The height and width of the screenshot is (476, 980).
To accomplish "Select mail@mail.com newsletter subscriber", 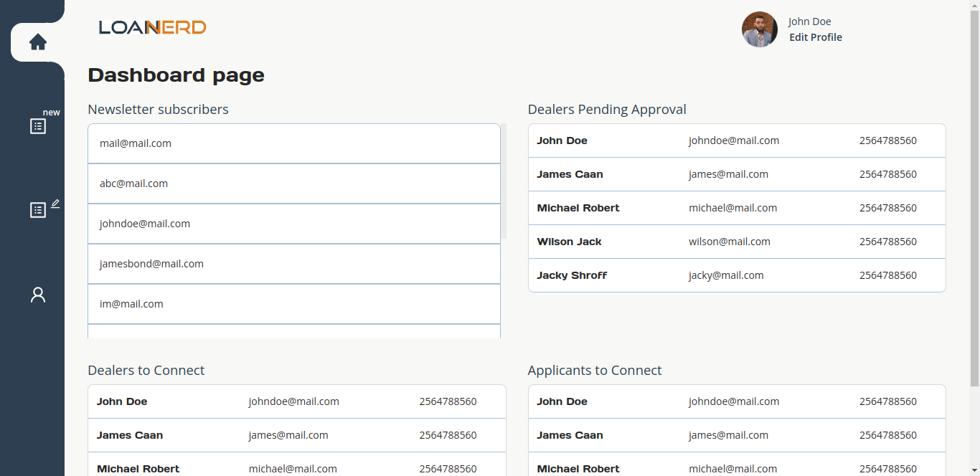I will tap(294, 143).
